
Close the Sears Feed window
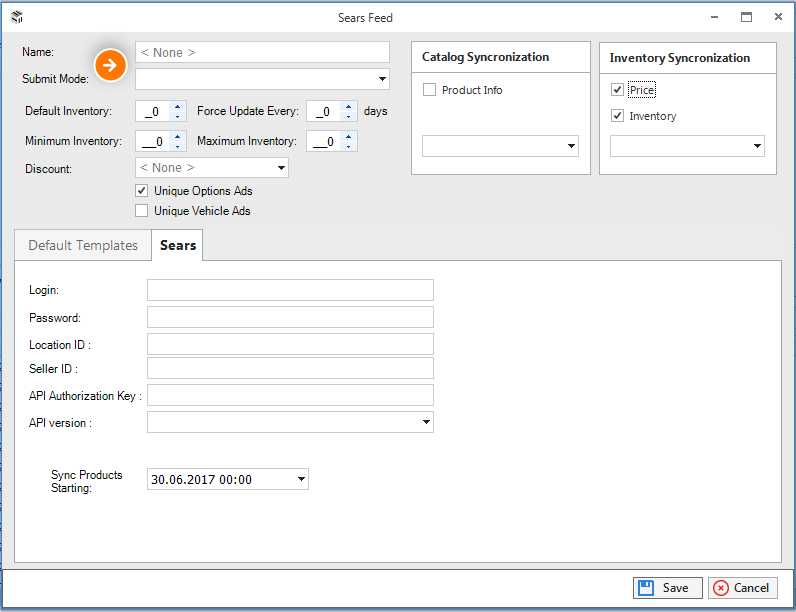(778, 17)
